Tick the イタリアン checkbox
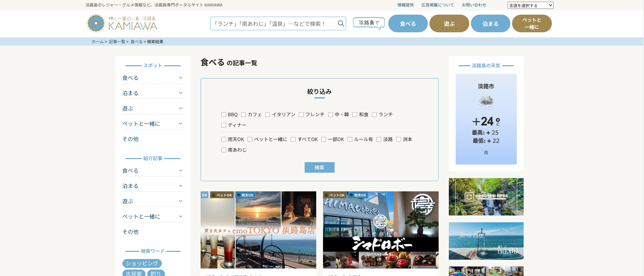Screen dimensions: 644x276 point(268,115)
